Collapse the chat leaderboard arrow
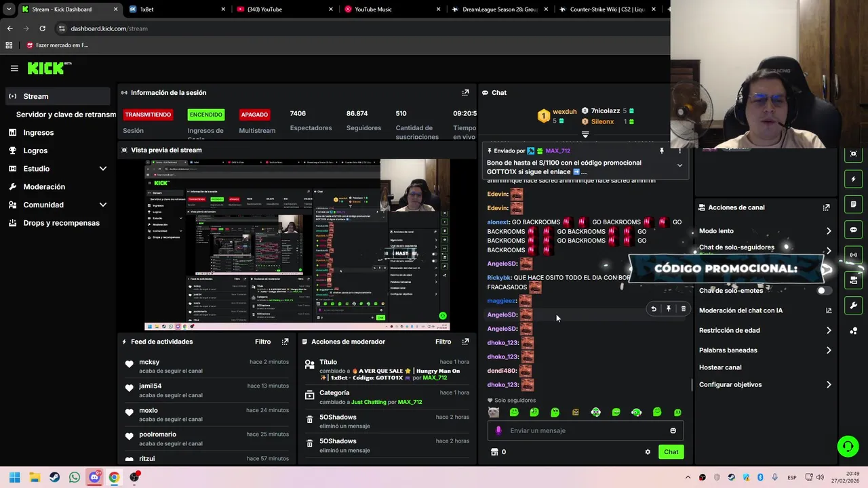Image resolution: width=868 pixels, height=488 pixels. tap(585, 134)
